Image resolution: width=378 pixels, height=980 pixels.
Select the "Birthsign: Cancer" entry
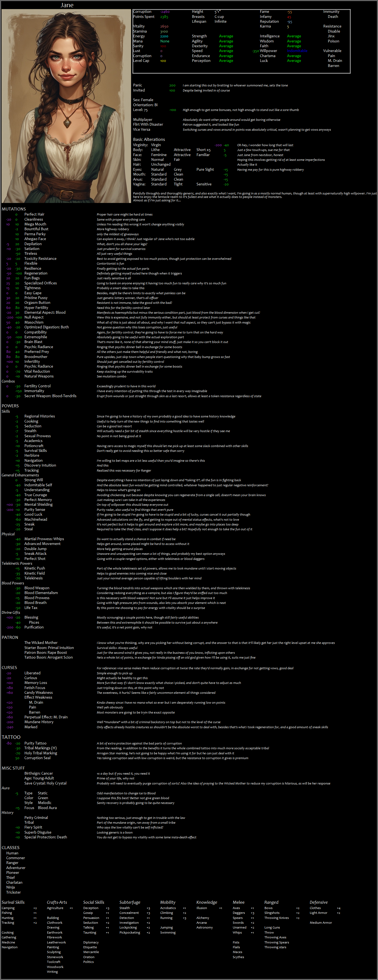39,774
